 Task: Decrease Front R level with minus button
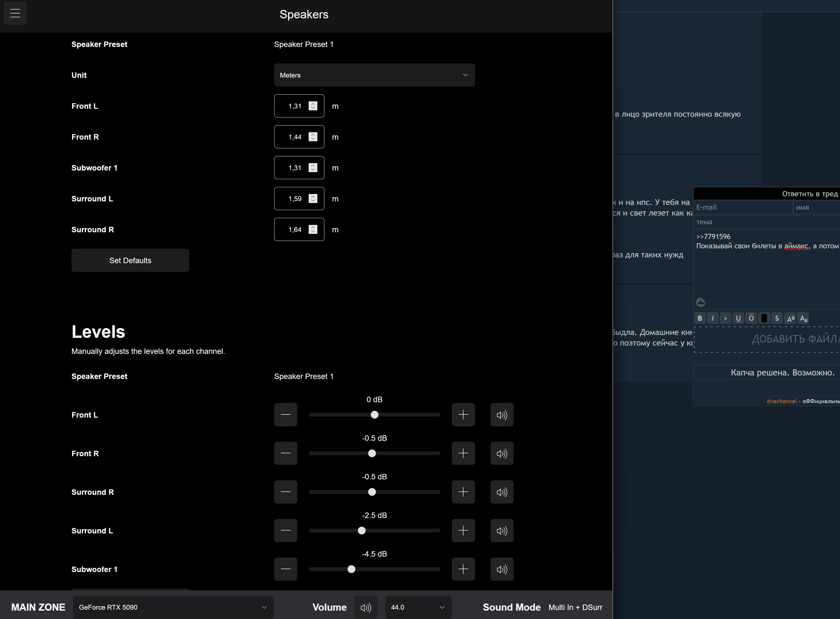[x=285, y=453]
